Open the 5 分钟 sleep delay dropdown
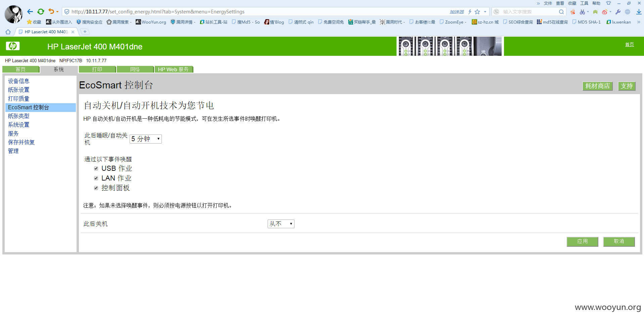This screenshot has width=644, height=317. coord(146,139)
